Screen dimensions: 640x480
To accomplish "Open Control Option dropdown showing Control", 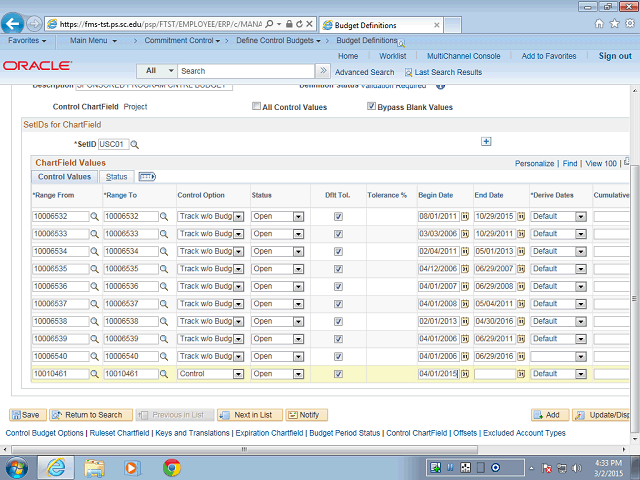I will point(238,374).
